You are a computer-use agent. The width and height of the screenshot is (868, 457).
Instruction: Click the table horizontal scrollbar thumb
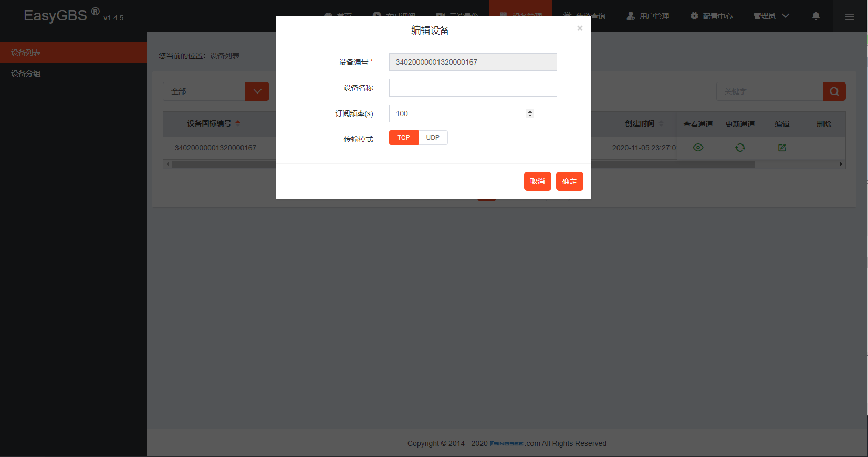click(463, 164)
